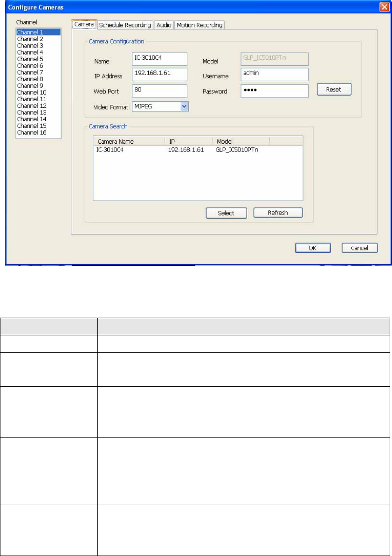Screen dimensions: 392x556
Task: Click the Web Port field
Action: tap(159, 91)
